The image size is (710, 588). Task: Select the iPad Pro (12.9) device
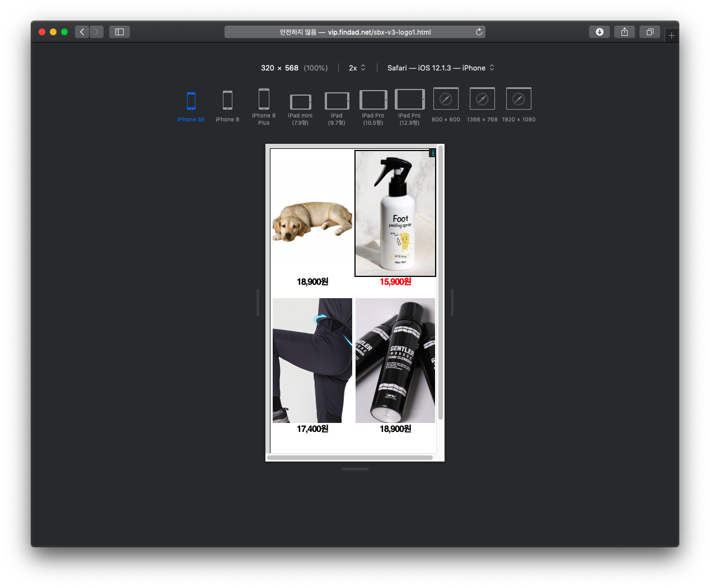[x=409, y=100]
